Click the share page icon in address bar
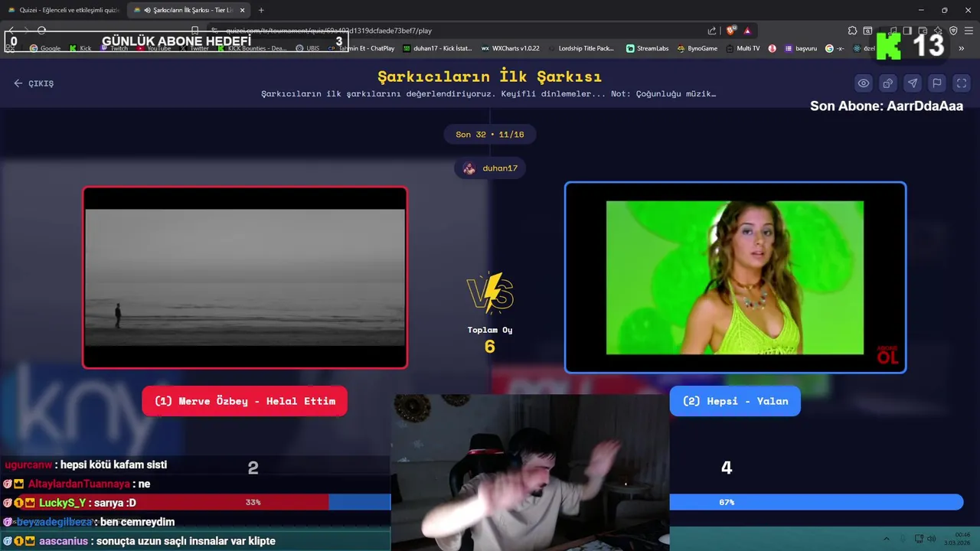This screenshot has height=551, width=980. (712, 31)
